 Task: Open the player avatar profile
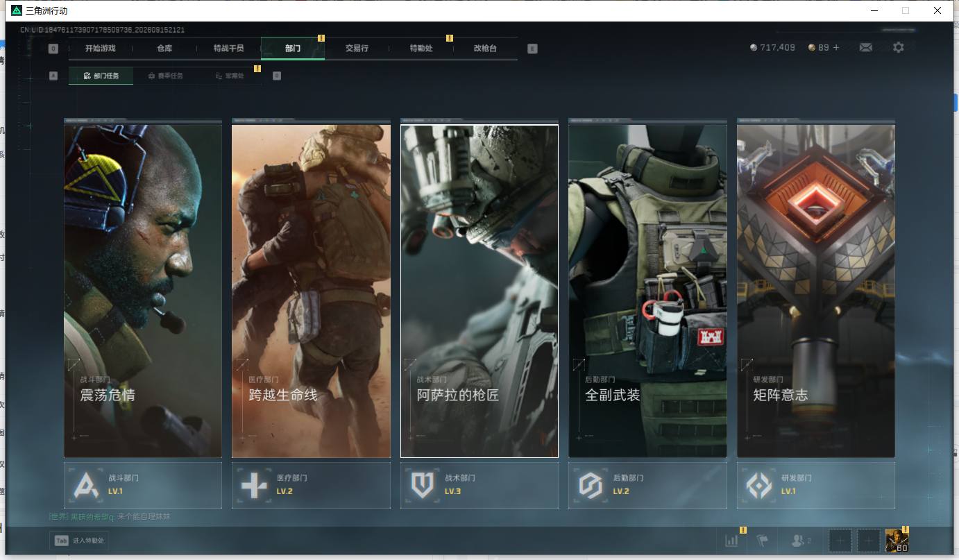click(x=897, y=541)
